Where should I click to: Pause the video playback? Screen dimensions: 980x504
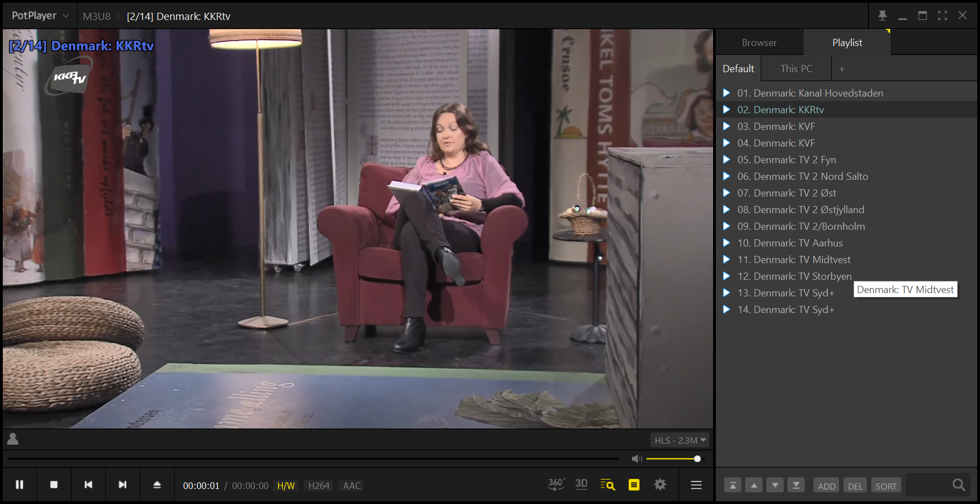(x=19, y=485)
